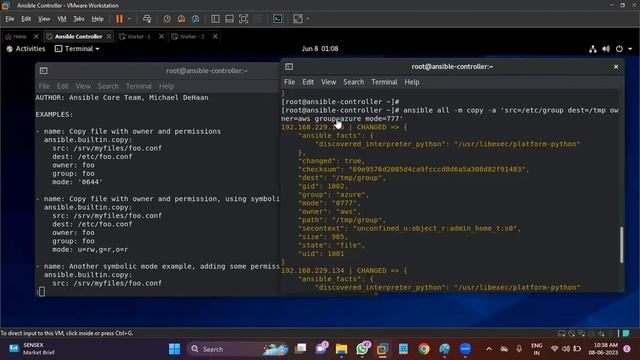Click the stretch guest display icon
Image resolution: width=640 pixels, height=360 pixels.
point(298,19)
